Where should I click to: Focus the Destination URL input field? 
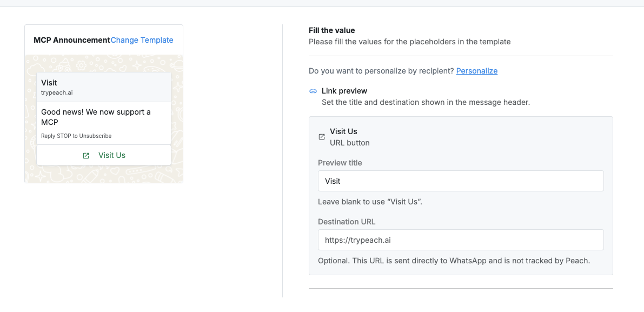click(461, 240)
